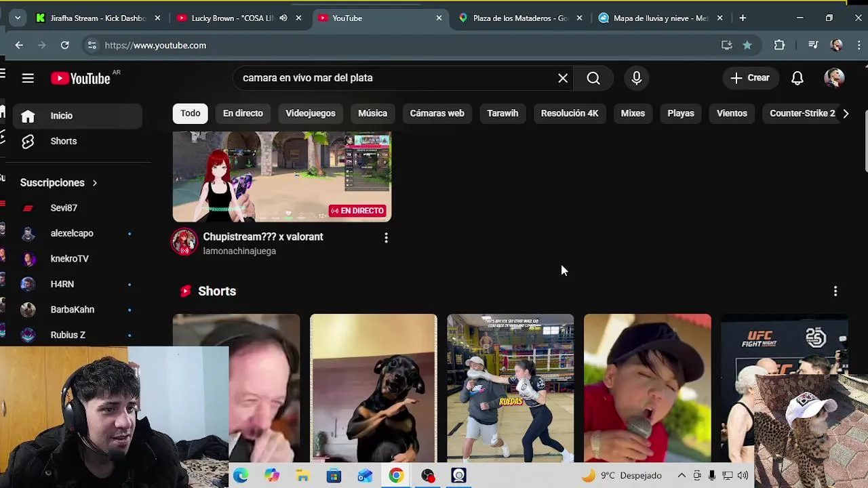This screenshot has height=488, width=868.
Task: Open BarbaKahn subscription channel
Action: [x=77, y=310]
